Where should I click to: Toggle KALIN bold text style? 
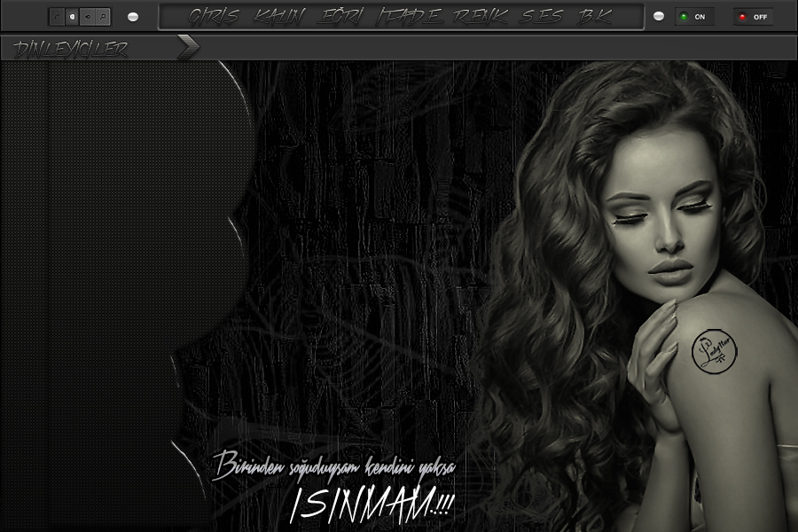point(279,17)
